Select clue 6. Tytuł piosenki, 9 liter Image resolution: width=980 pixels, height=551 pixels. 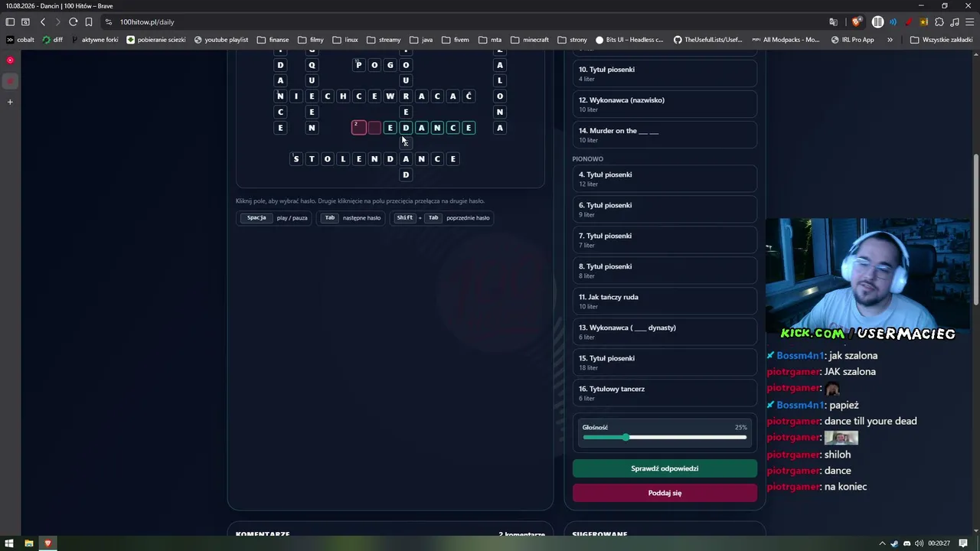coord(665,210)
